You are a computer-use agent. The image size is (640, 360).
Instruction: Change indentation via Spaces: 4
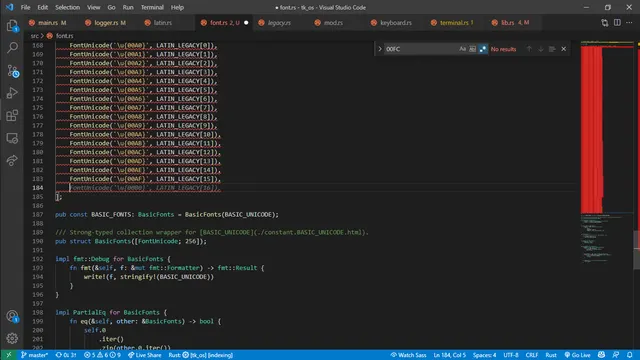coord(484,355)
